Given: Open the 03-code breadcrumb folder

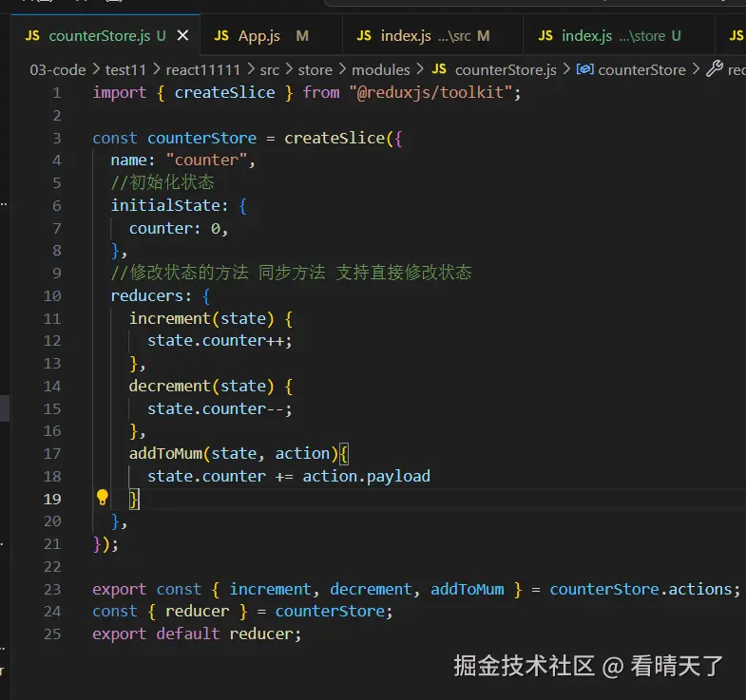Looking at the screenshot, I should coord(58,70).
